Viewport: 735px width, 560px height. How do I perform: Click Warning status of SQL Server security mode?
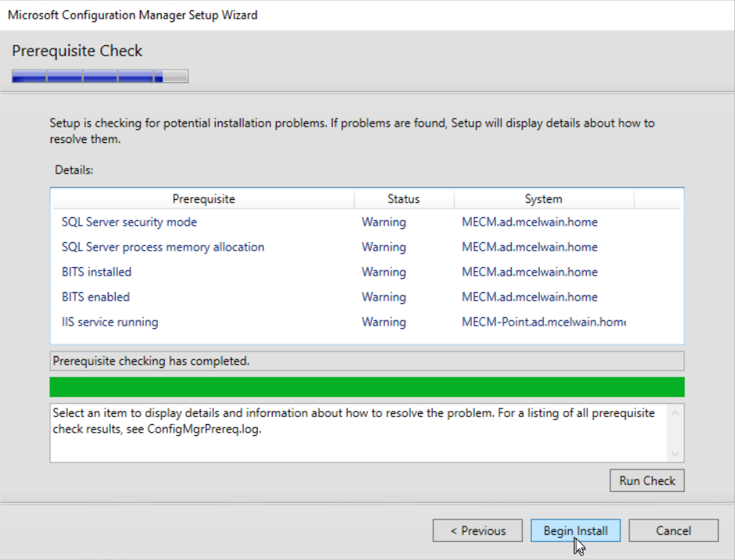pyautogui.click(x=384, y=222)
